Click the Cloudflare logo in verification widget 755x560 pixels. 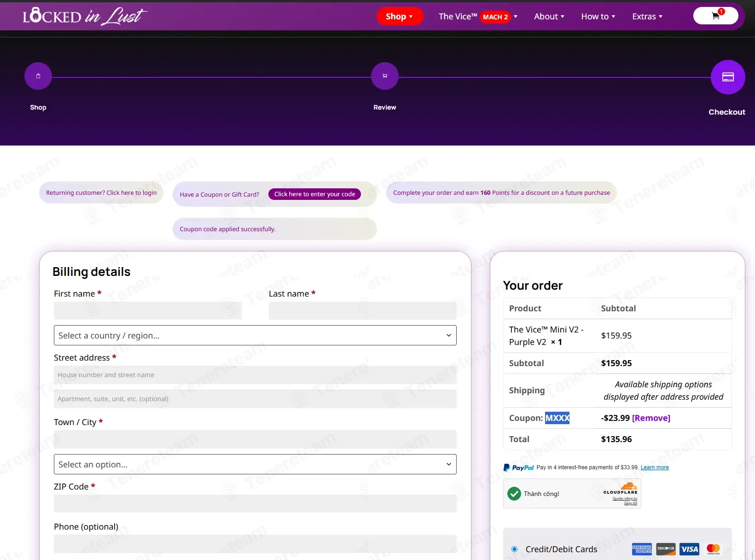621,488
